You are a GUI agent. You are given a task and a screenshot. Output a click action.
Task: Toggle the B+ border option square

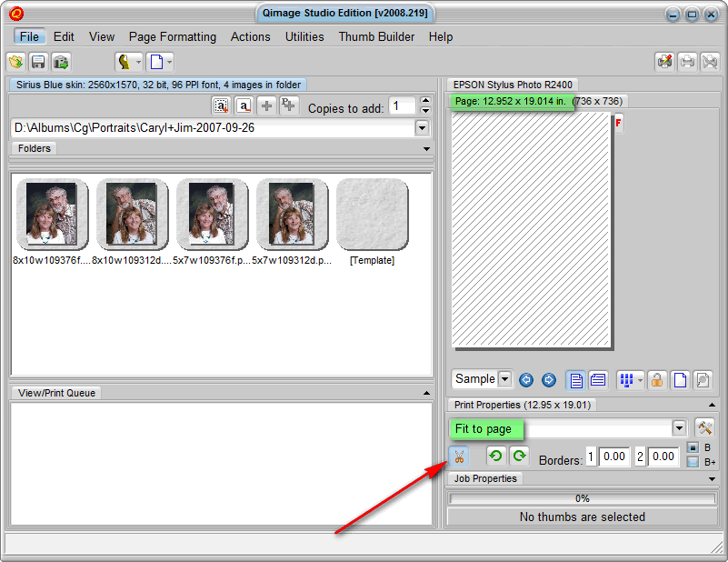[693, 462]
